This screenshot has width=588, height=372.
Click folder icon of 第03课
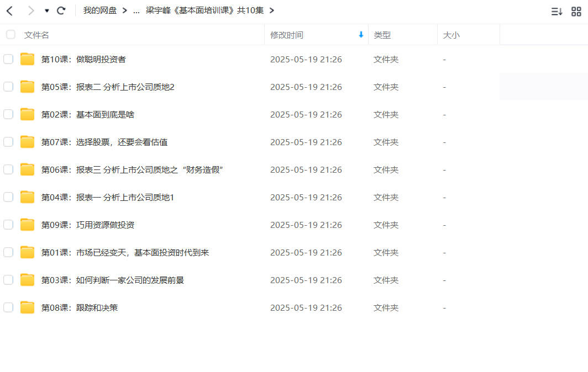[x=28, y=280]
